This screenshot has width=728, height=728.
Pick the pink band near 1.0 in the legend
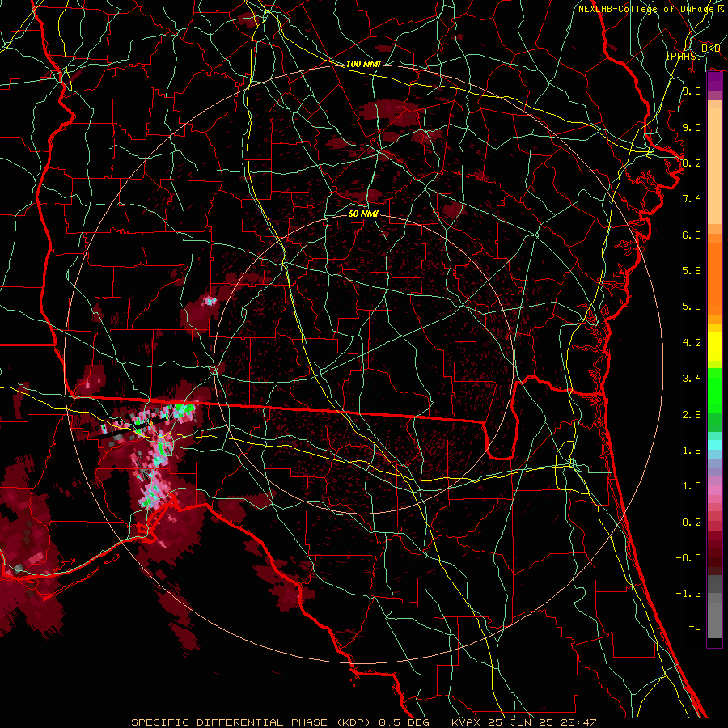click(714, 489)
